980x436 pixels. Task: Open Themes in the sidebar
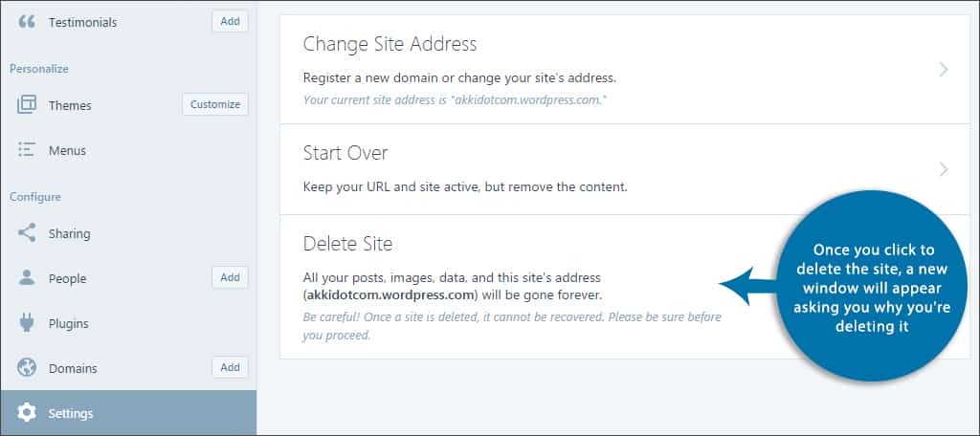(x=70, y=105)
